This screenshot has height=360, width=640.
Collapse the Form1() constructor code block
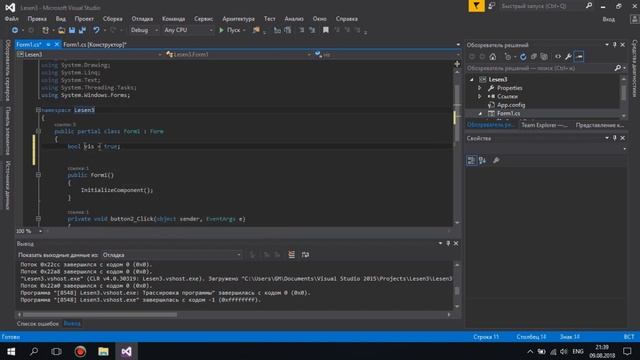[x=38, y=175]
